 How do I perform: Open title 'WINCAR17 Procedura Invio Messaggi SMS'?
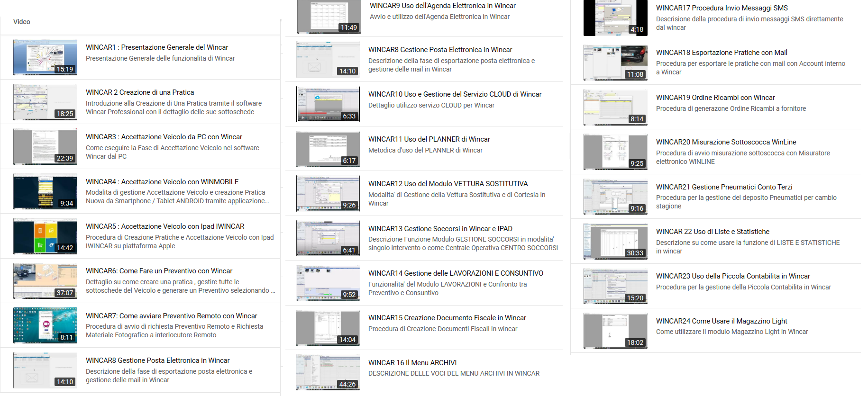(x=722, y=8)
